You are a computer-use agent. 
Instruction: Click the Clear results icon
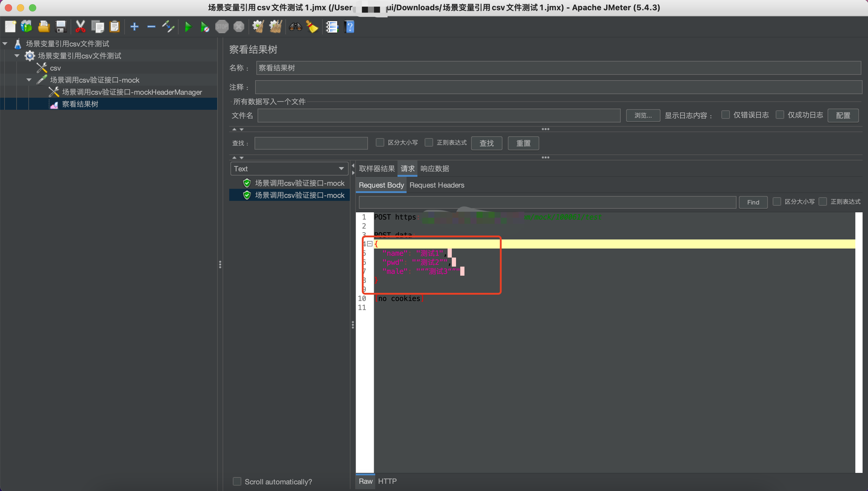point(258,27)
